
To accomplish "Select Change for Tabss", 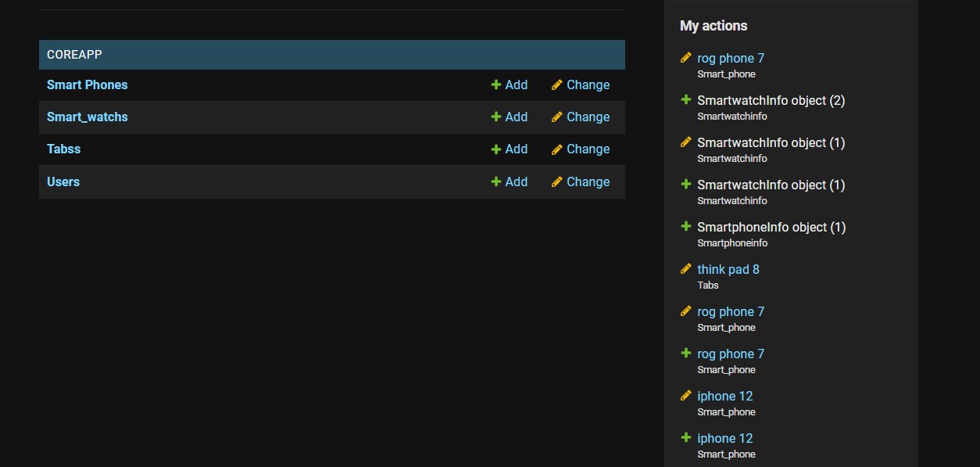I will [581, 149].
